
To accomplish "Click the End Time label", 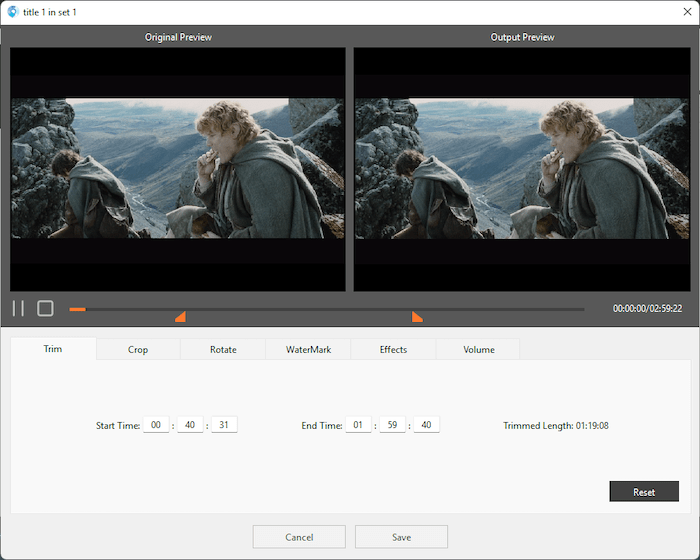I will coord(322,426).
